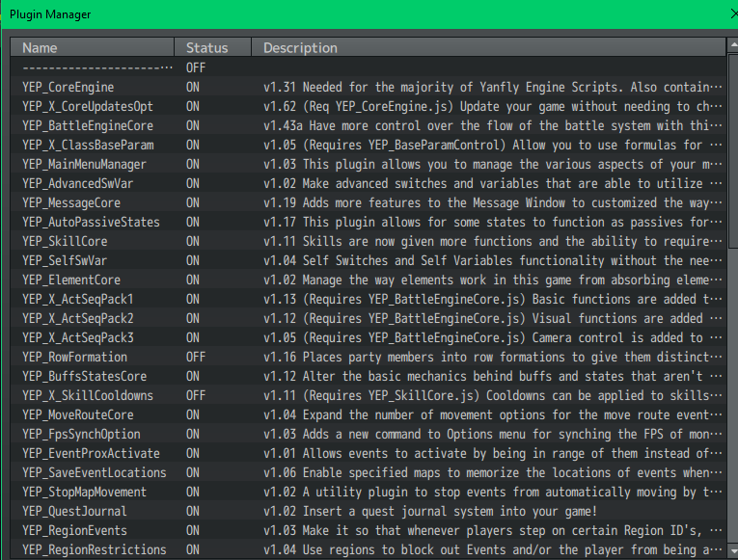Image resolution: width=738 pixels, height=560 pixels.
Task: Click the 'Insert a quest journal system' description
Action: (x=430, y=511)
